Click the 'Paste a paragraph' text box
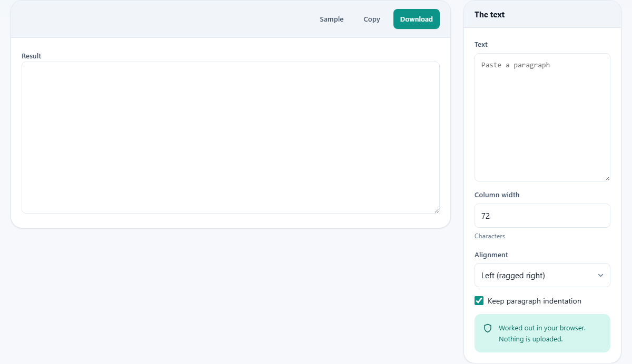The image size is (632, 364). click(542, 117)
